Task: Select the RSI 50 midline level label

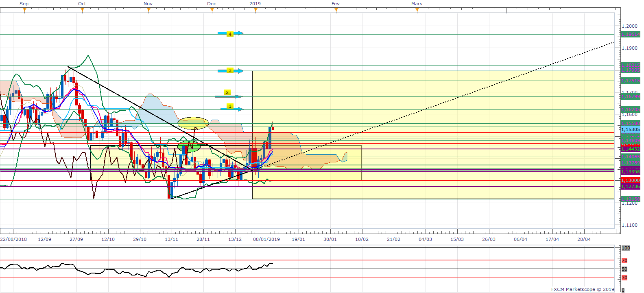Action: [624, 269]
